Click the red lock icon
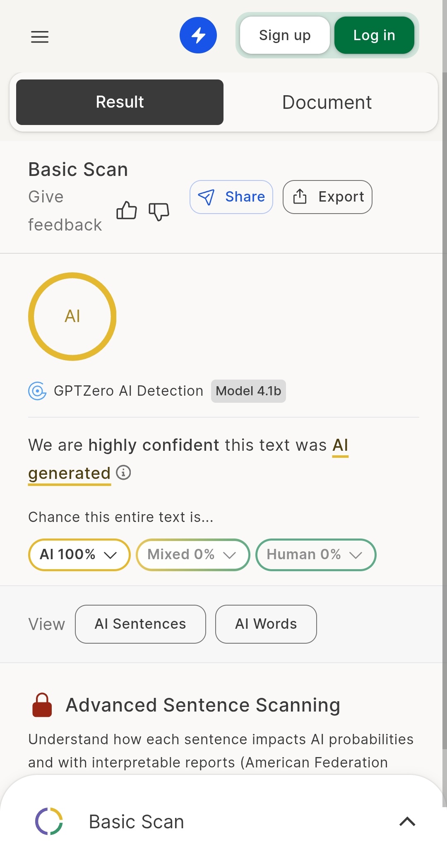The height and width of the screenshot is (868, 447). pyautogui.click(x=42, y=705)
